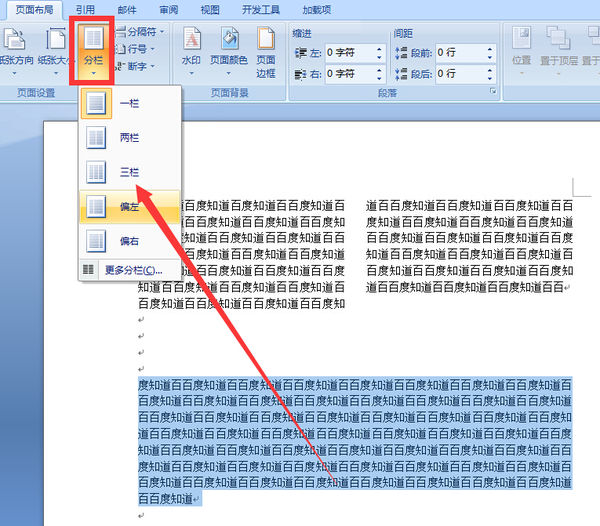Select 三栏 three columns option
This screenshot has height=526, width=600.
click(x=130, y=172)
